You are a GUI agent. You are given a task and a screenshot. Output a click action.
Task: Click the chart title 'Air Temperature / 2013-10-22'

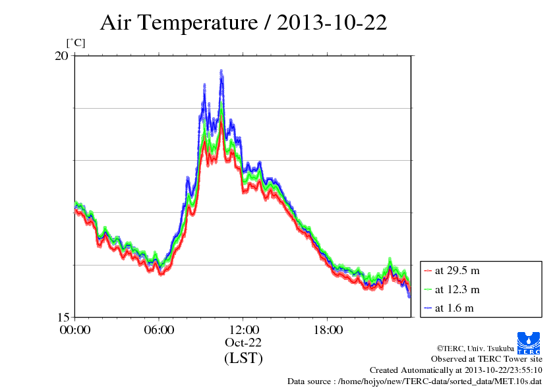[243, 22]
